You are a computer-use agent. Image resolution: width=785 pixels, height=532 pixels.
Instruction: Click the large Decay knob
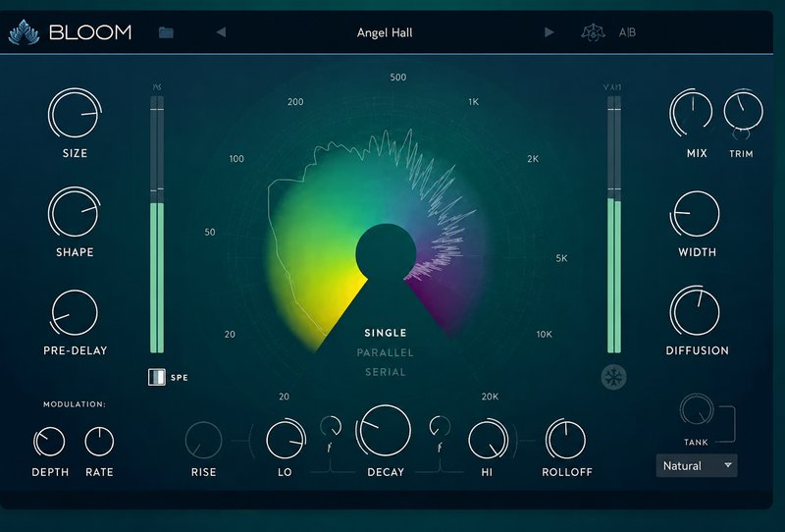pyautogui.click(x=385, y=431)
